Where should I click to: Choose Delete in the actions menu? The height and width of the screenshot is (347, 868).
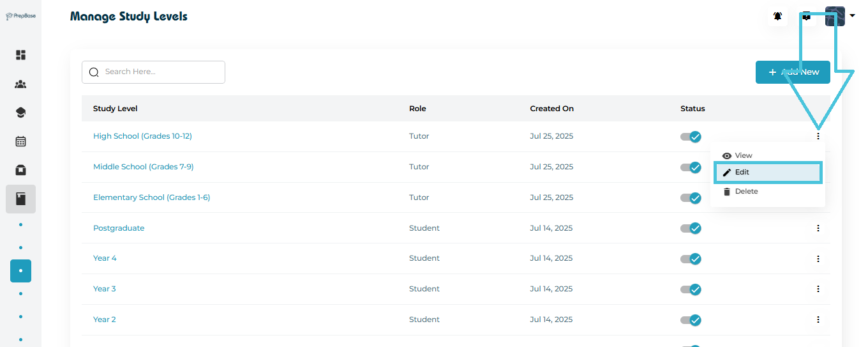coord(745,192)
